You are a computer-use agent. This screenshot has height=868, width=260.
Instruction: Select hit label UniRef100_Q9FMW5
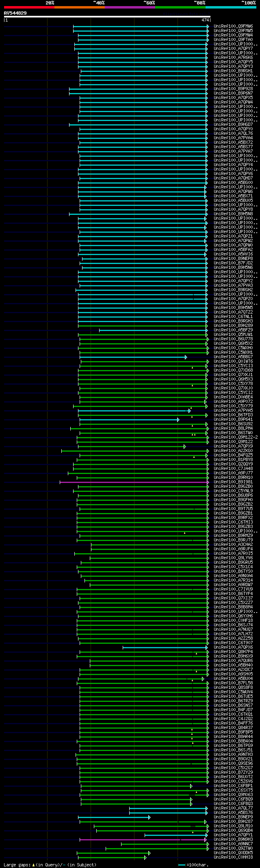coord(233,31)
